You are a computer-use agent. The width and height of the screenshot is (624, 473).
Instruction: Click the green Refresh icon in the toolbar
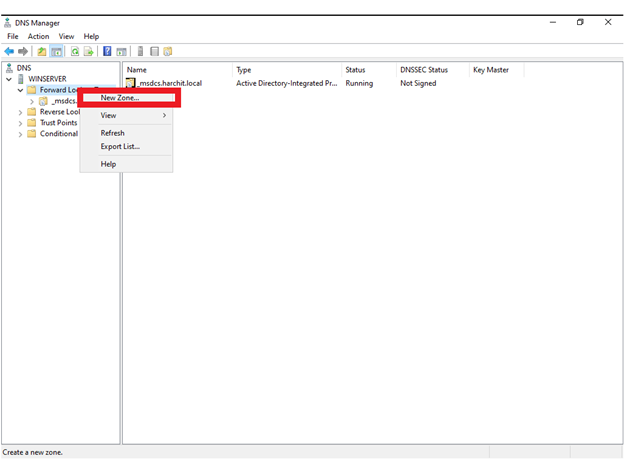pos(75,51)
